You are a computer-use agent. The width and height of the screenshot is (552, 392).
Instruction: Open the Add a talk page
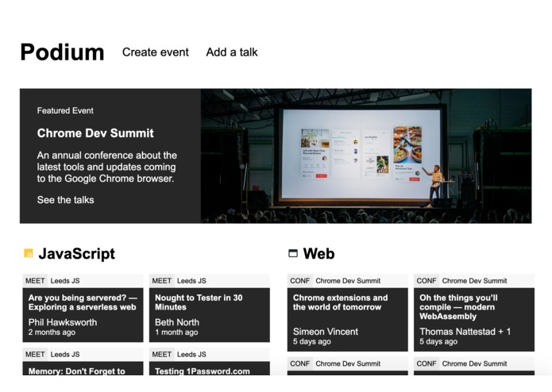tap(232, 52)
